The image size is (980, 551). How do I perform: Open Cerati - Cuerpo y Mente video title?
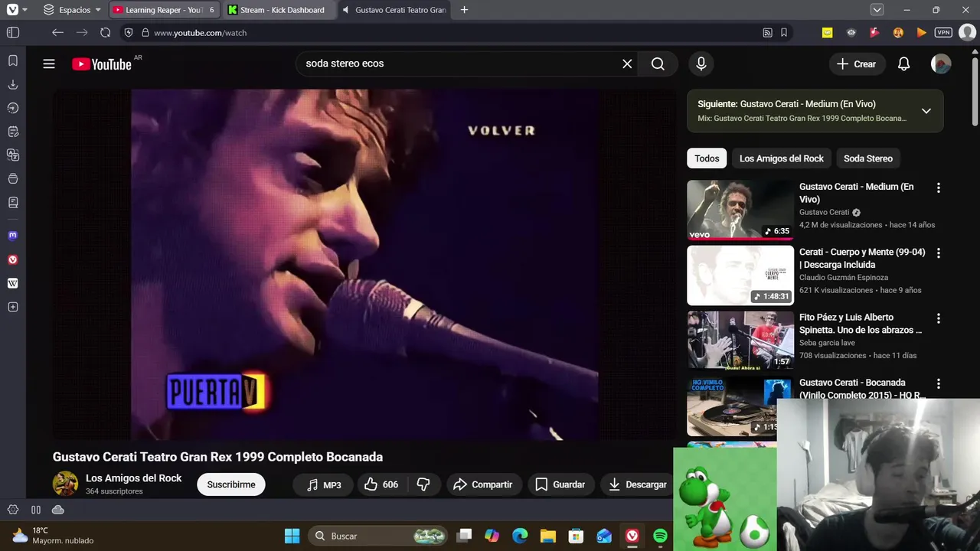pos(862,259)
